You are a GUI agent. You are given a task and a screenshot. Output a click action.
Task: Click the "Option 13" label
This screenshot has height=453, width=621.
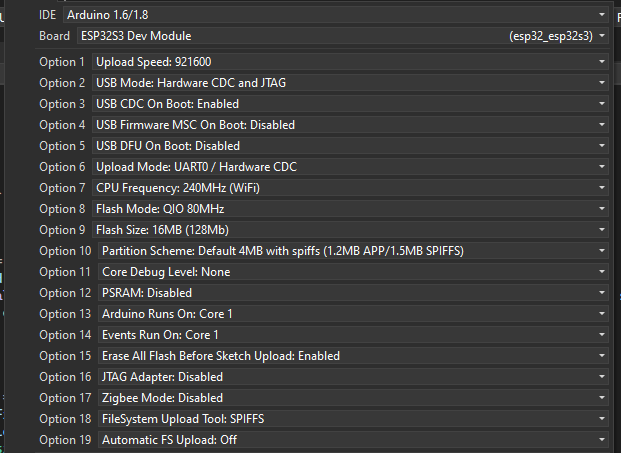point(65,314)
